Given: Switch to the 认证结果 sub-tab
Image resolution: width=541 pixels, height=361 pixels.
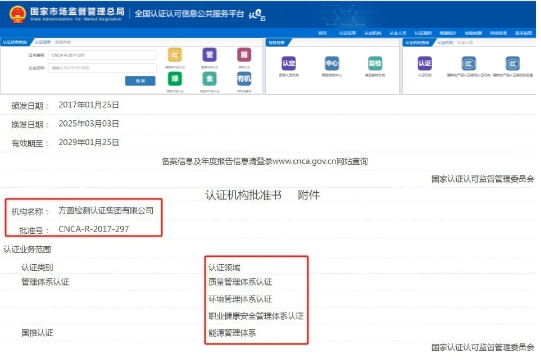Looking at the screenshot, I should point(43,42).
